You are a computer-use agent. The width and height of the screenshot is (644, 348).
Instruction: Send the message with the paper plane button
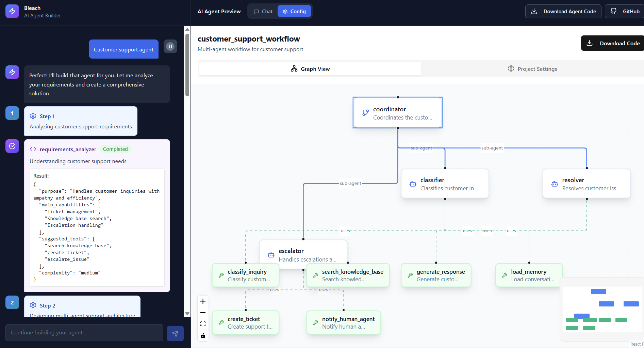[175, 333]
